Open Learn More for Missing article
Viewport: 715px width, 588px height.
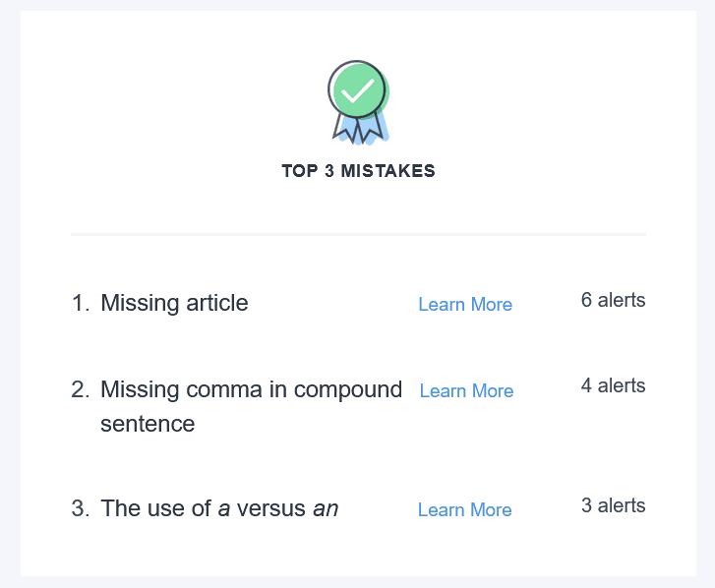465,305
